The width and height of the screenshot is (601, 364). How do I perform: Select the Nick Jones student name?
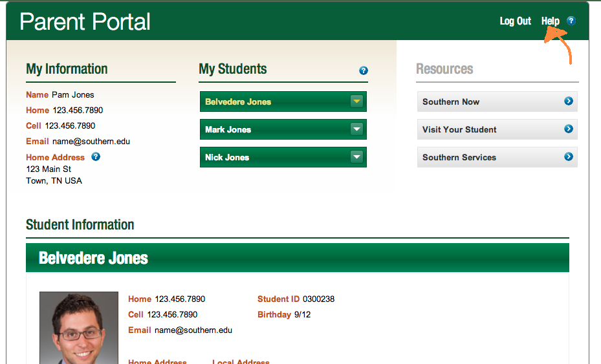pos(227,158)
